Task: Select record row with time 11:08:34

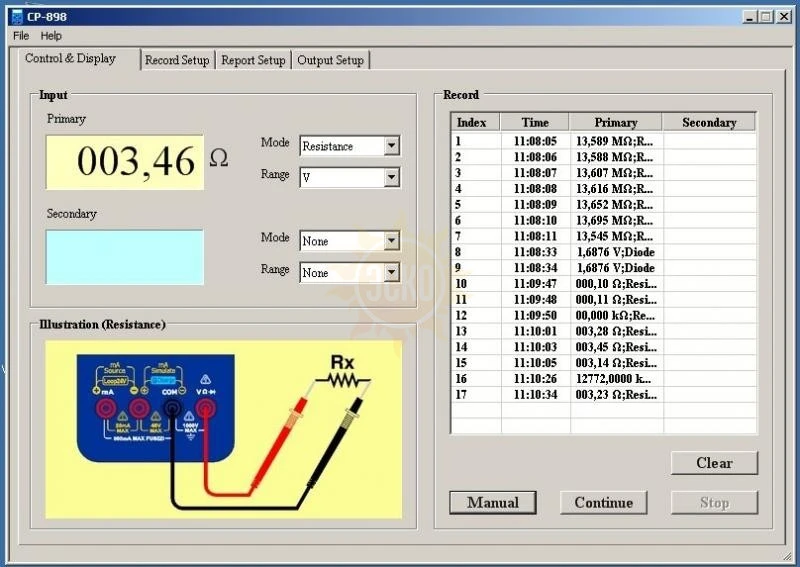Action: point(604,267)
